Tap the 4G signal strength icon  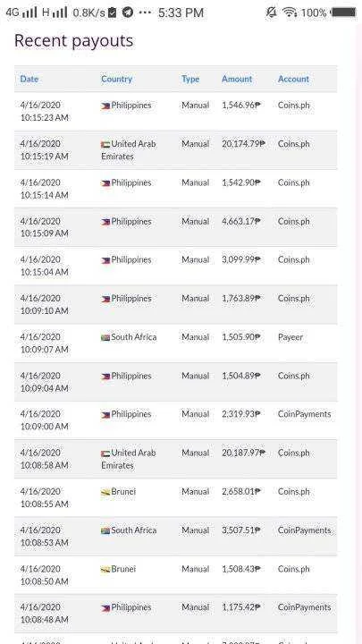point(21,13)
